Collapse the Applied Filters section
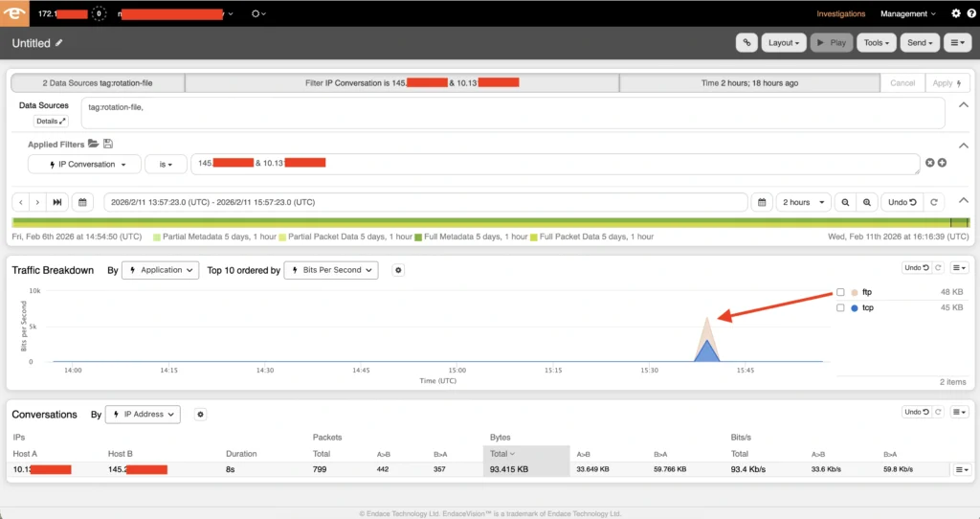 click(964, 146)
